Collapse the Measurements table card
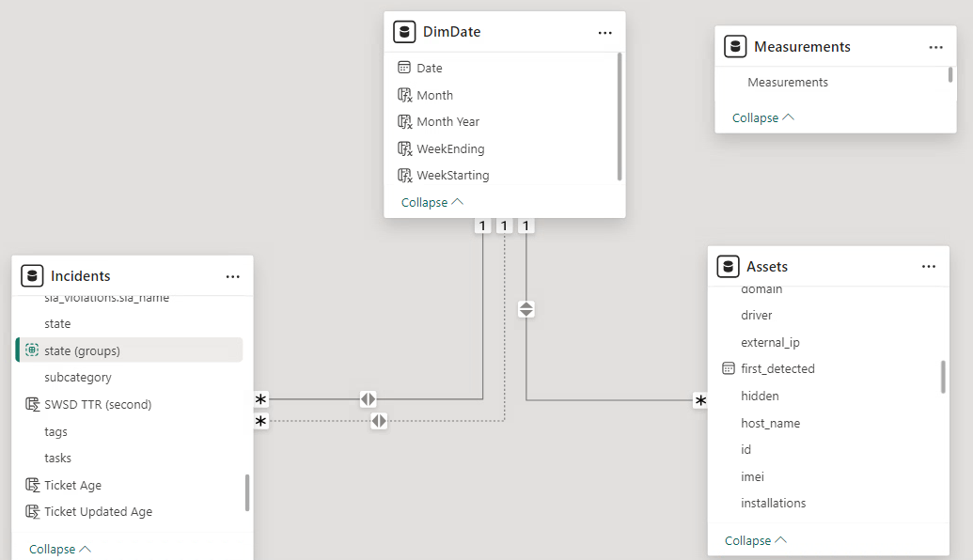Viewport: 973px width, 560px height. pos(763,118)
